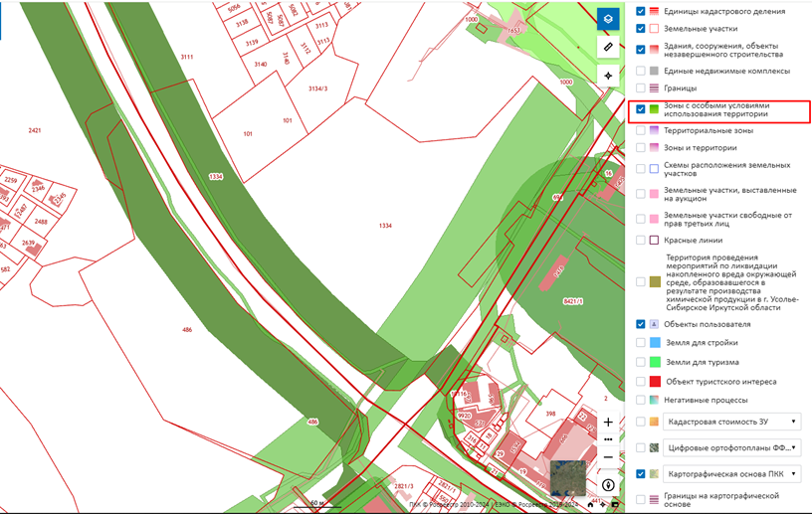
Task: Uncheck the Земельные участки layer
Action: coord(641,29)
